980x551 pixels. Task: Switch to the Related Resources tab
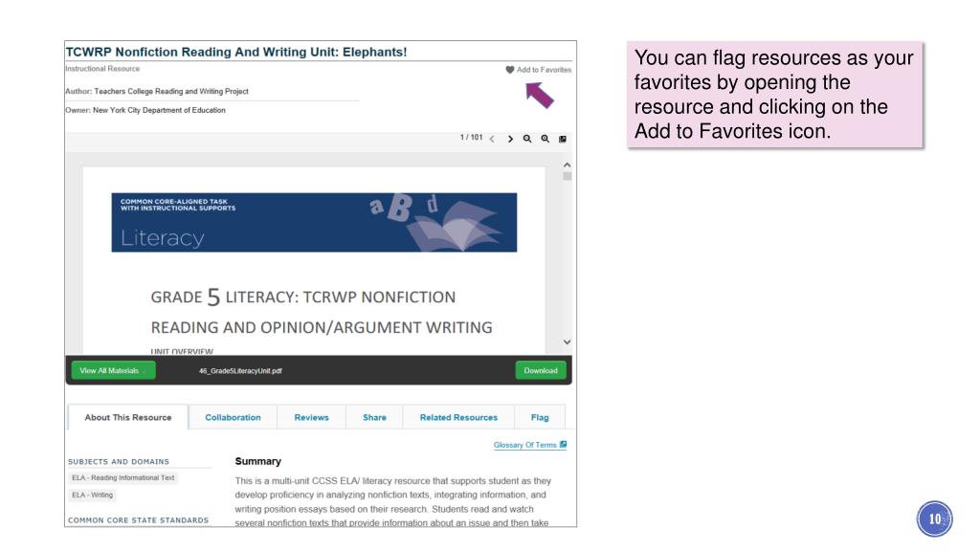pos(458,417)
